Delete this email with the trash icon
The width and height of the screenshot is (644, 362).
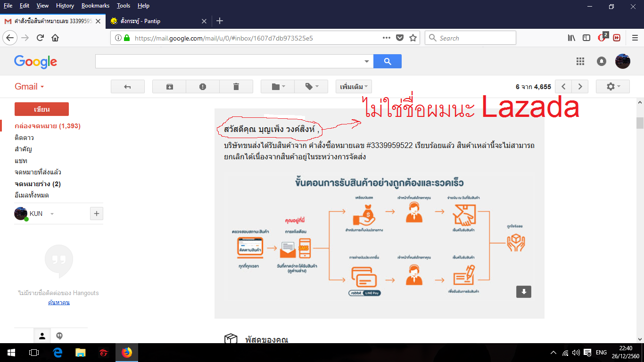pos(236,87)
